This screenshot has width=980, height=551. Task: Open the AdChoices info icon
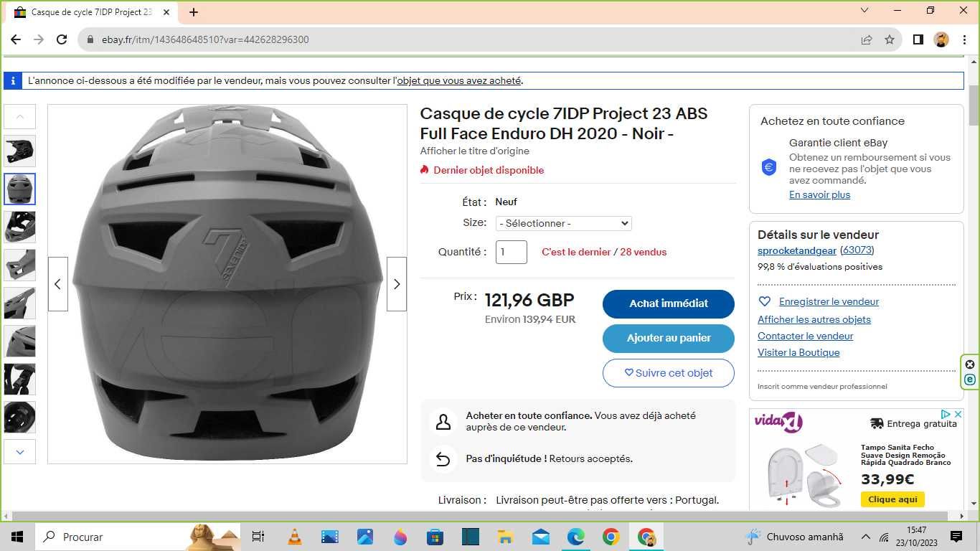(946, 414)
